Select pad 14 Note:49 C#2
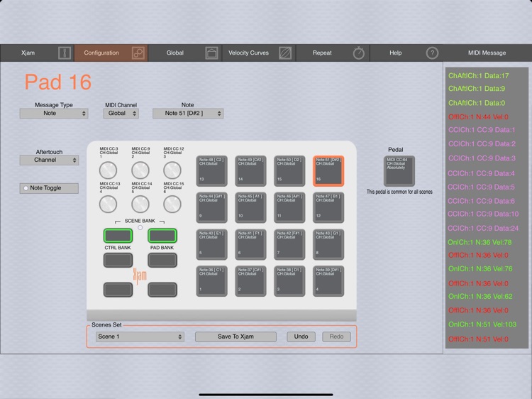The image size is (532, 399). (x=250, y=171)
